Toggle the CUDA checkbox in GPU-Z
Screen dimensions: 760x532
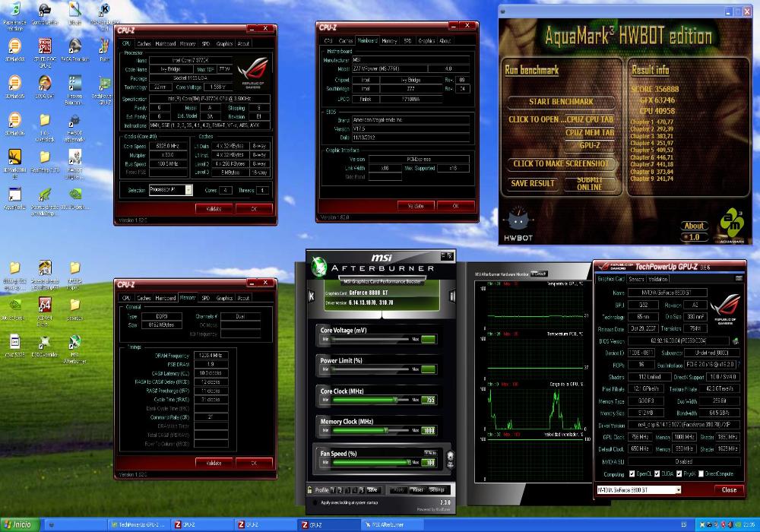point(657,473)
